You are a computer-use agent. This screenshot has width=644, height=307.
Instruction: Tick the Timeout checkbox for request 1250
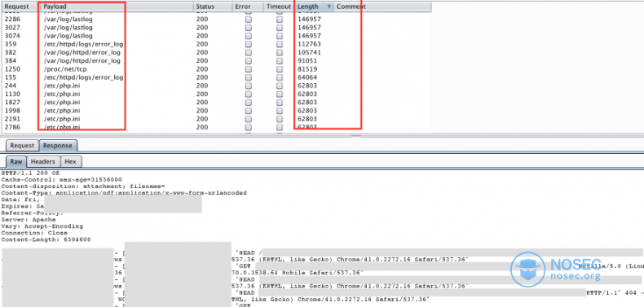(280, 69)
